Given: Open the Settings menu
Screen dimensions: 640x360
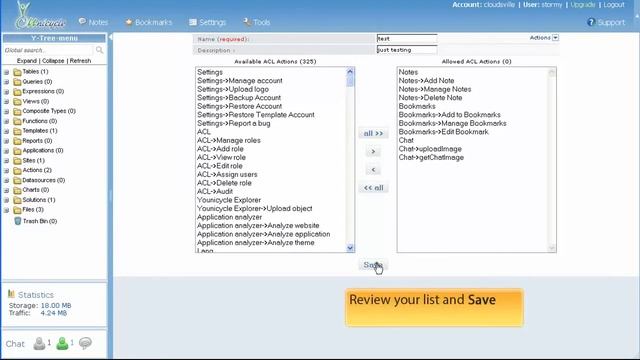Looking at the screenshot, I should tap(207, 22).
